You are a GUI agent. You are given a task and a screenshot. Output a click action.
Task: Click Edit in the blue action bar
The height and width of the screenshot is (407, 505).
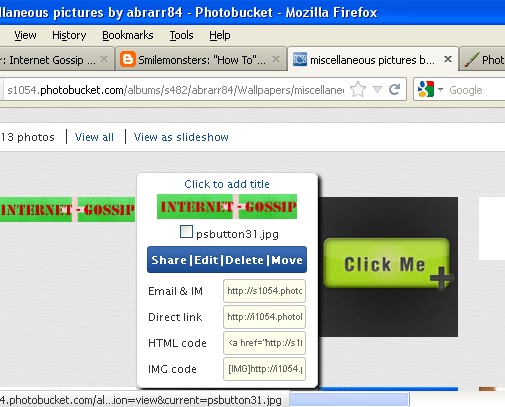(206, 260)
